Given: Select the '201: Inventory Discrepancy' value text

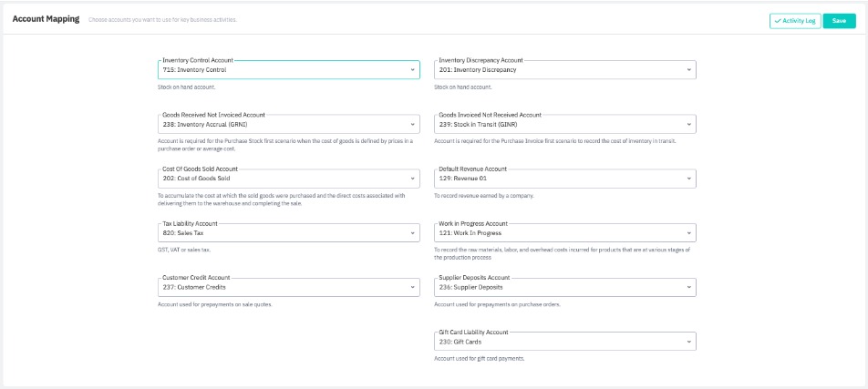Looking at the screenshot, I should (477, 70).
